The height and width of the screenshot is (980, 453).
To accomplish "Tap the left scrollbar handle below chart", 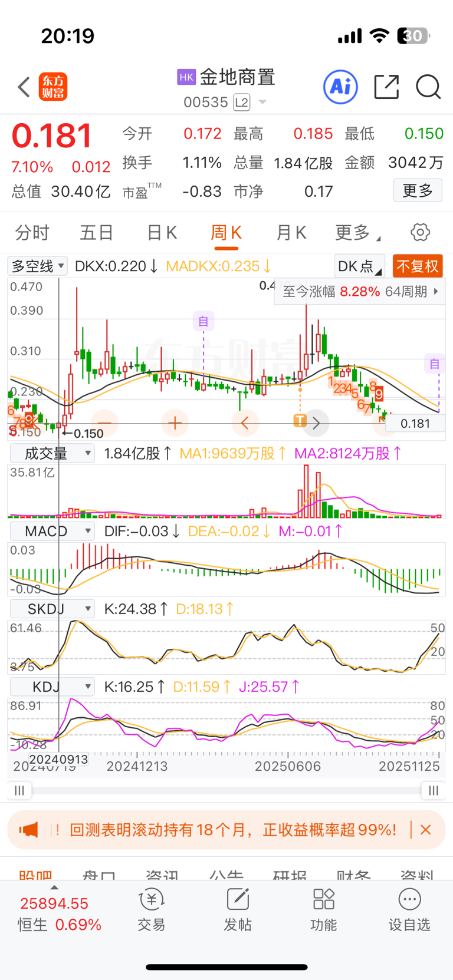I will (19, 791).
